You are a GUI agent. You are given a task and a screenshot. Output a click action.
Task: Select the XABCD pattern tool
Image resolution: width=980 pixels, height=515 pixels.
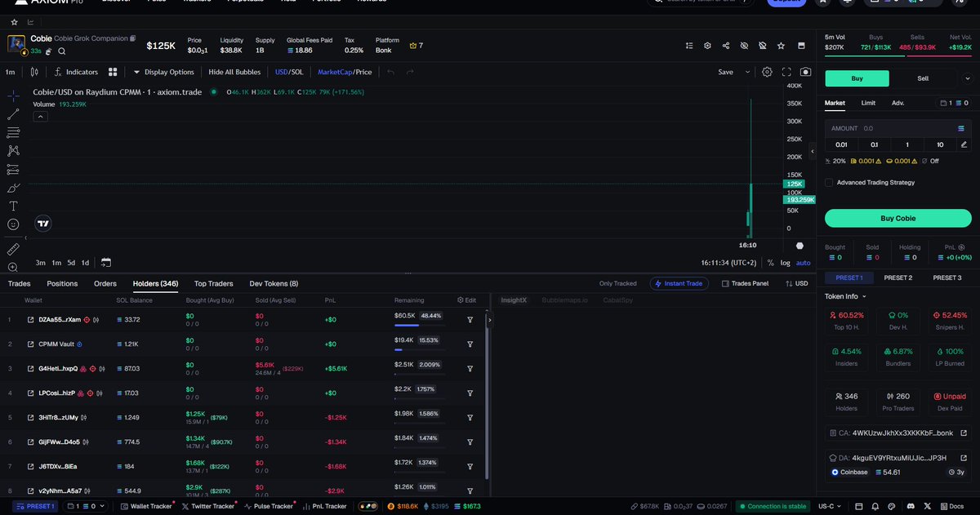coord(13,150)
